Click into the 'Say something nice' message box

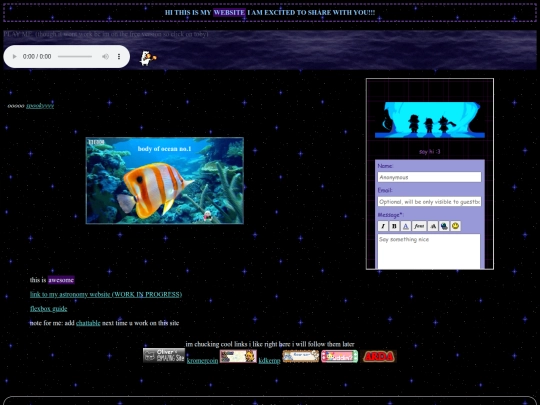pyautogui.click(x=429, y=251)
